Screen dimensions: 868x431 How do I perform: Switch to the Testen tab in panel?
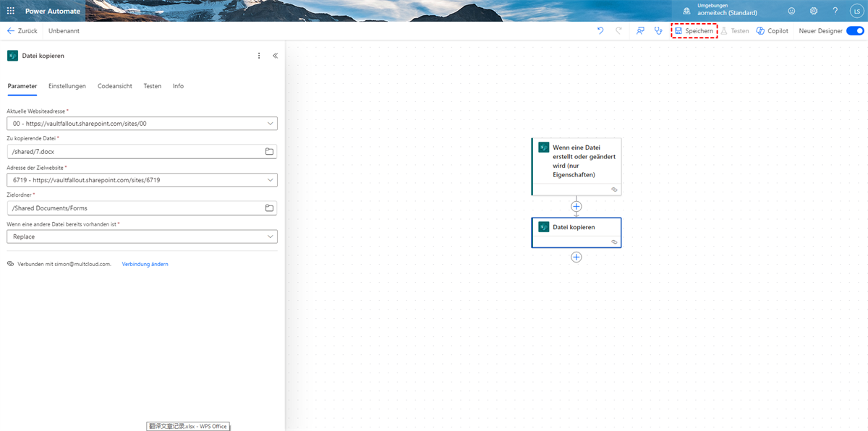(x=153, y=86)
